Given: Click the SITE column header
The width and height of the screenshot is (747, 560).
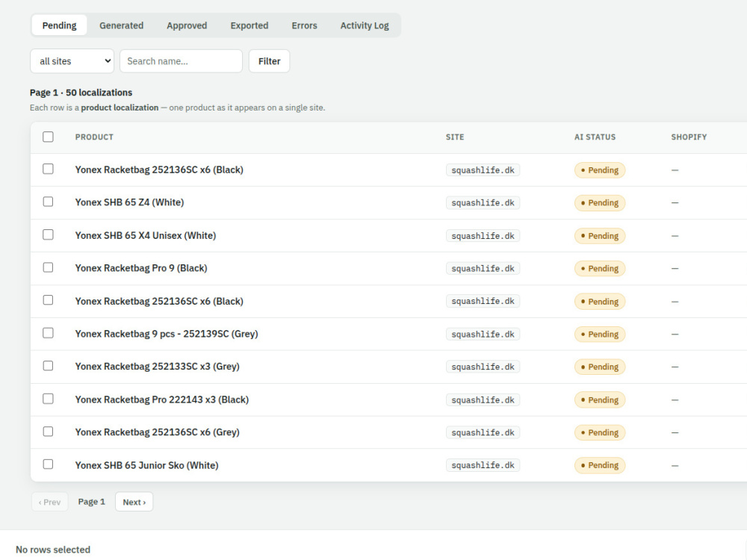Looking at the screenshot, I should point(455,137).
